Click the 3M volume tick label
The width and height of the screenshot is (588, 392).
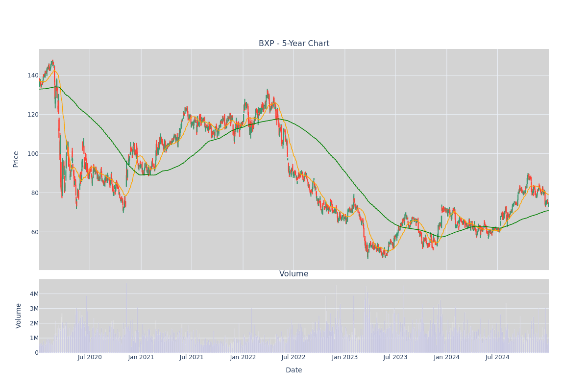(34, 309)
